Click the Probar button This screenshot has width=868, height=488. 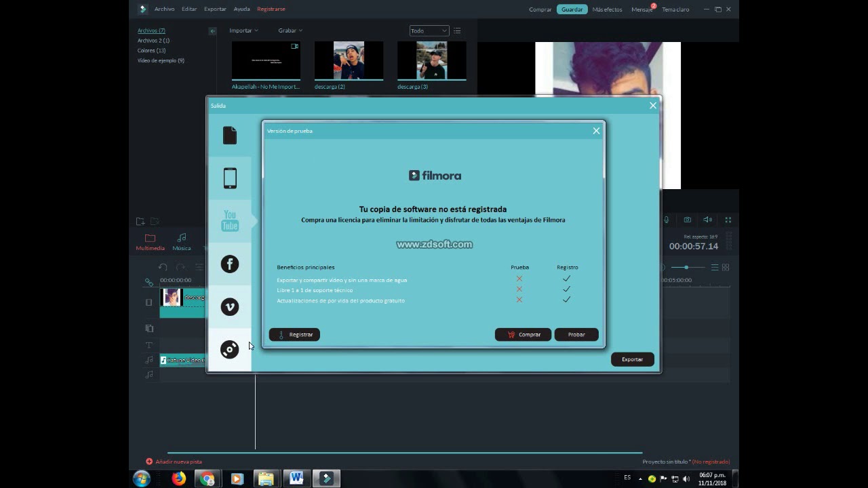pos(576,335)
